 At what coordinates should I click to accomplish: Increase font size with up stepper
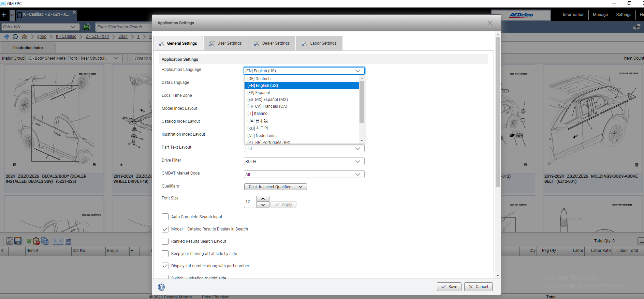263,199
